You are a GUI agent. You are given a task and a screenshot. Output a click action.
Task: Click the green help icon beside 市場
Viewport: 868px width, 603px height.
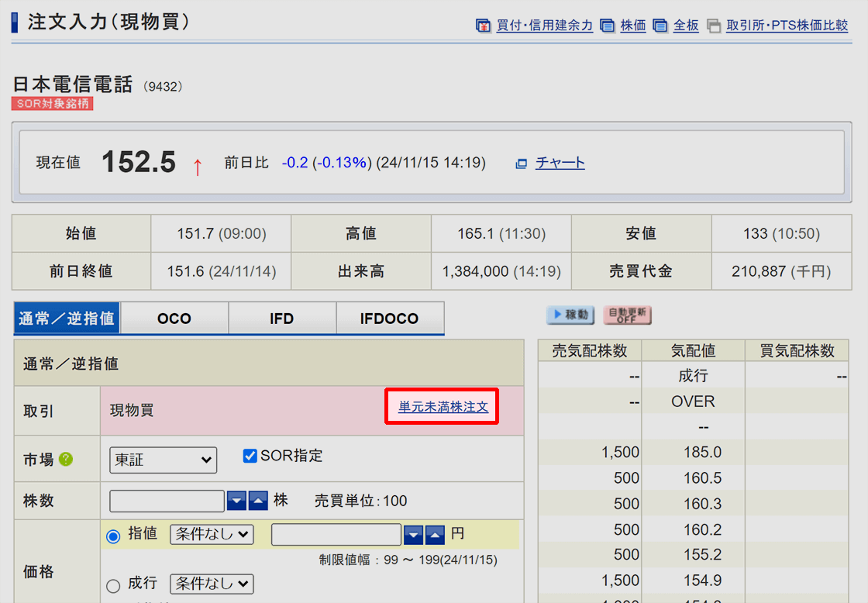[x=66, y=459]
